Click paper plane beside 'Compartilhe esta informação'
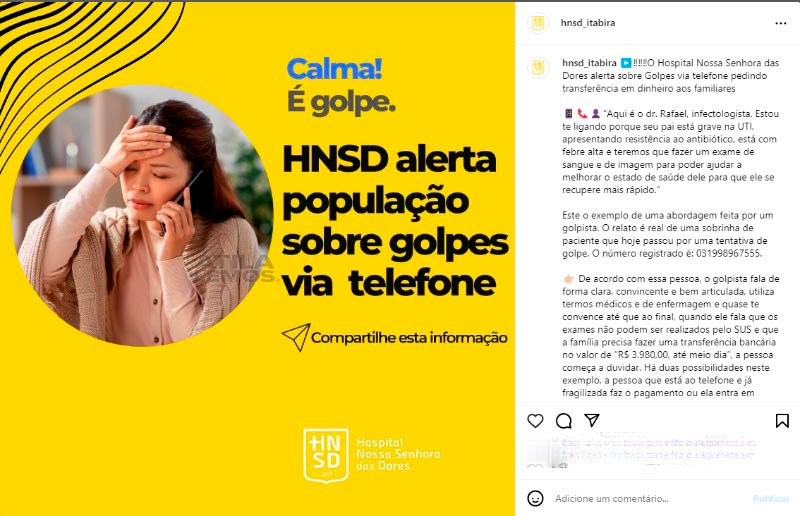The image size is (800, 516). [296, 337]
